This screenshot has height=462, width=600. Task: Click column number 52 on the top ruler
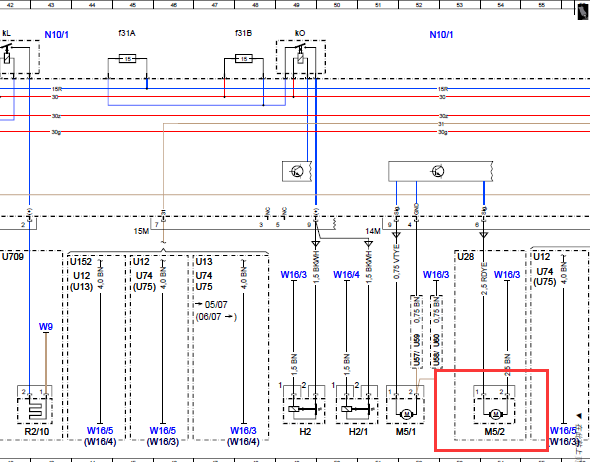(x=419, y=5)
